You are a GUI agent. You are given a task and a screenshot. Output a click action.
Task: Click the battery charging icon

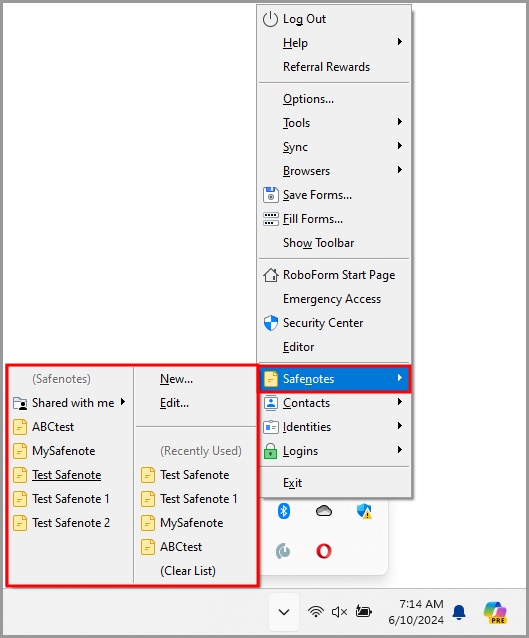363,611
